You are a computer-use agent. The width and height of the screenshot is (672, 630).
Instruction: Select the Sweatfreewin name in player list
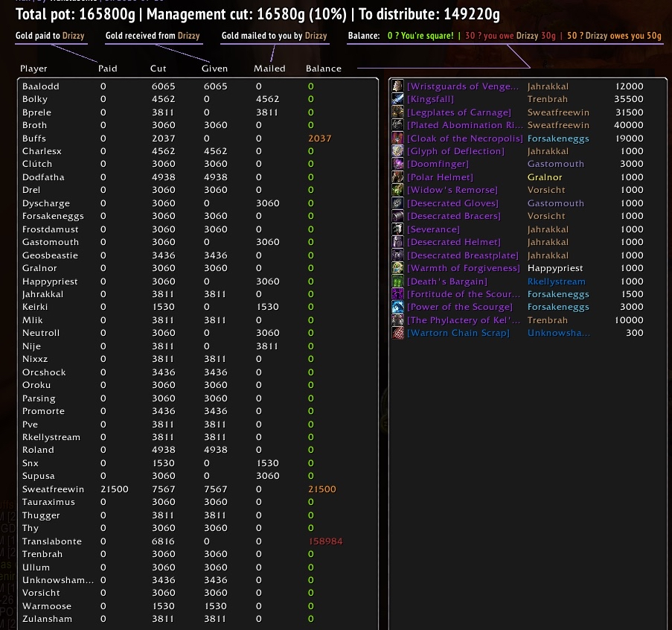pos(53,489)
